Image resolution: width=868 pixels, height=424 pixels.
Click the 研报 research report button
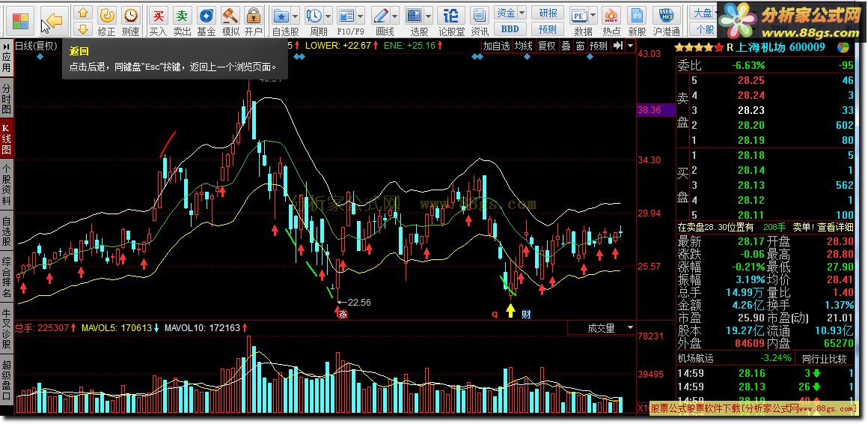point(548,12)
